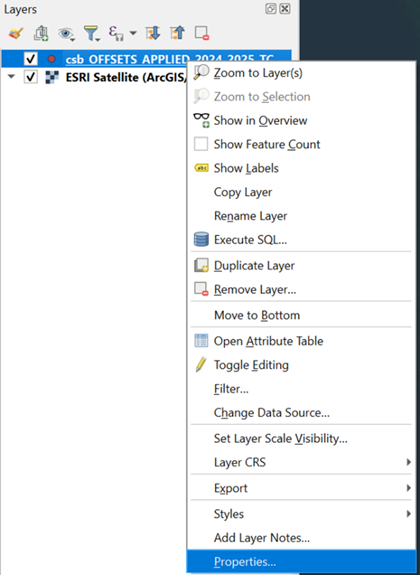Click the Collapse All layers icon
The height and width of the screenshot is (575, 420).
pyautogui.click(x=178, y=33)
